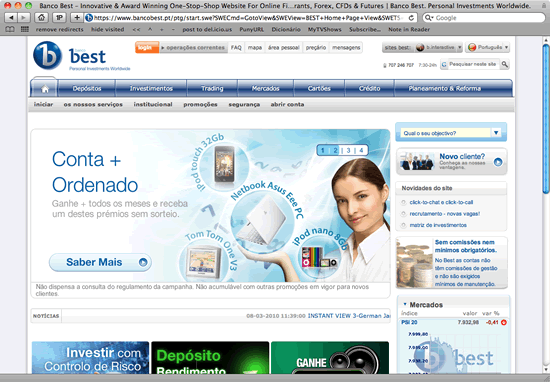Go forward with Safari's forward arrow
550x382 pixels.
[24, 17]
